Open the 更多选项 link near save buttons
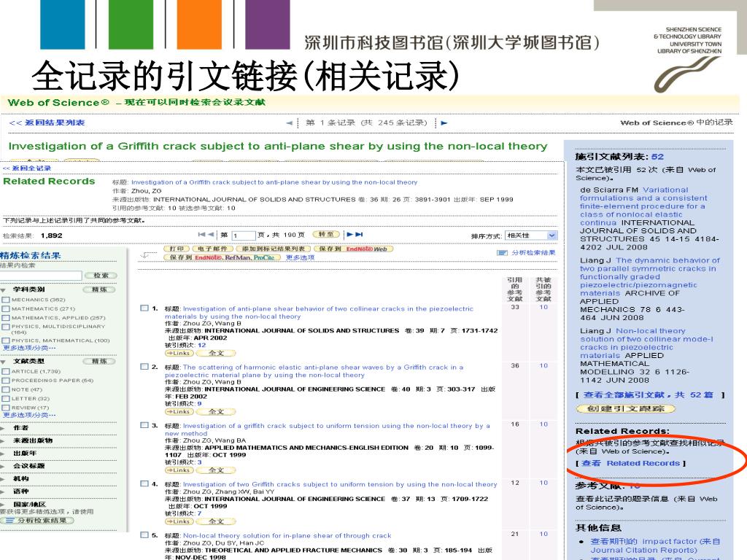Screen dimensions: 747x560 point(300,257)
